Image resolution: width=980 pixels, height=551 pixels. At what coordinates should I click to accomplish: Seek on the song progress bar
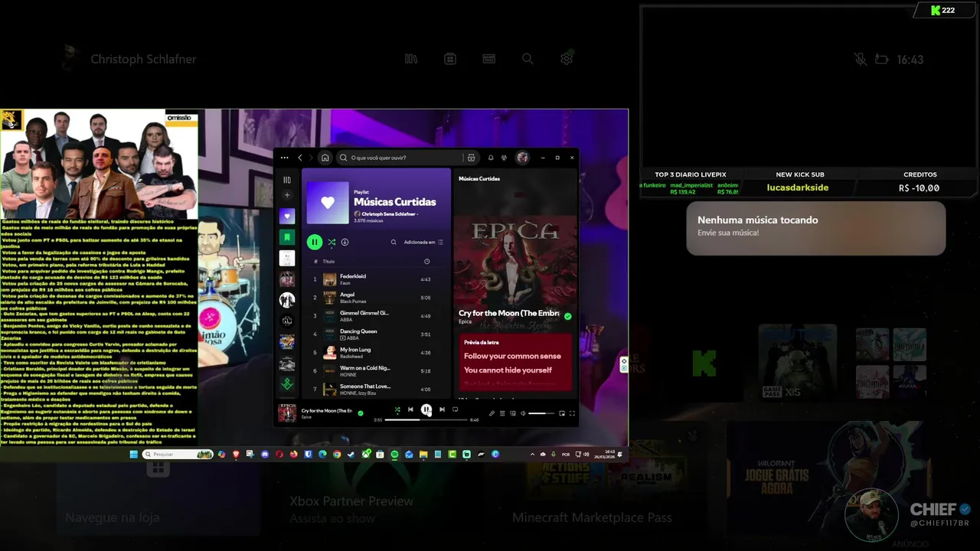(x=426, y=419)
